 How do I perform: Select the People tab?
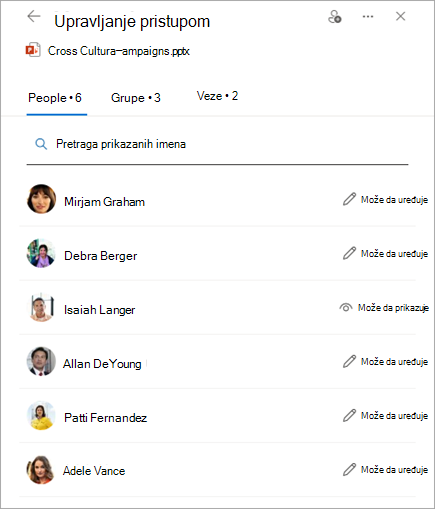point(55,98)
